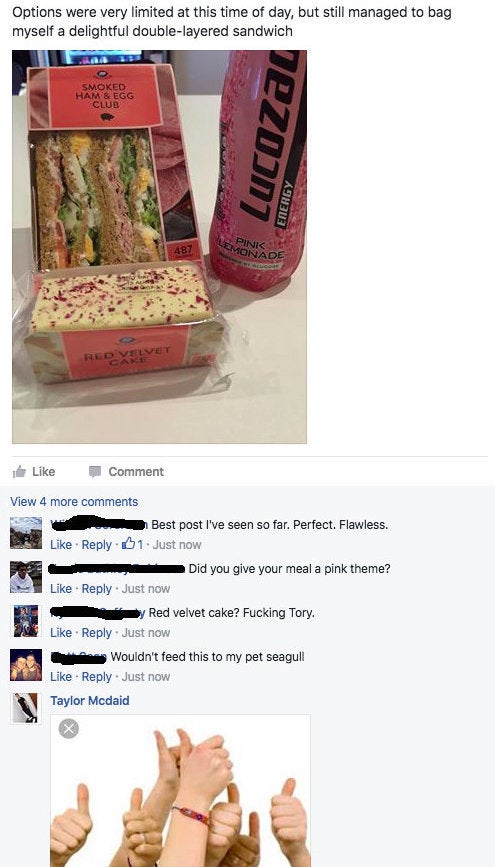Like the 'Best post I've seen' comment
Viewport: 495px width, 867px height.
tap(61, 545)
